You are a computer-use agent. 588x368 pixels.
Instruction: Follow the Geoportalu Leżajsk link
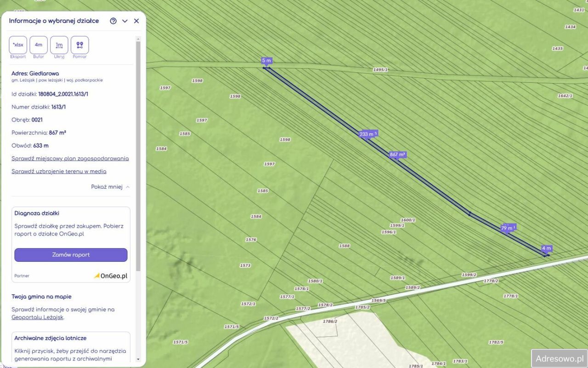(x=38, y=317)
